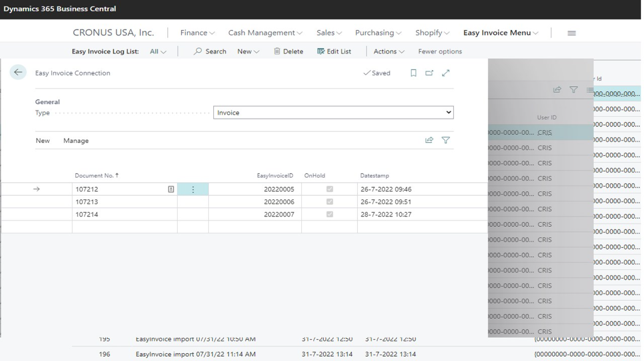Image resolution: width=644 pixels, height=361 pixels.
Task: Toggle OnHold checkbox for document 107212
Action: tap(329, 189)
